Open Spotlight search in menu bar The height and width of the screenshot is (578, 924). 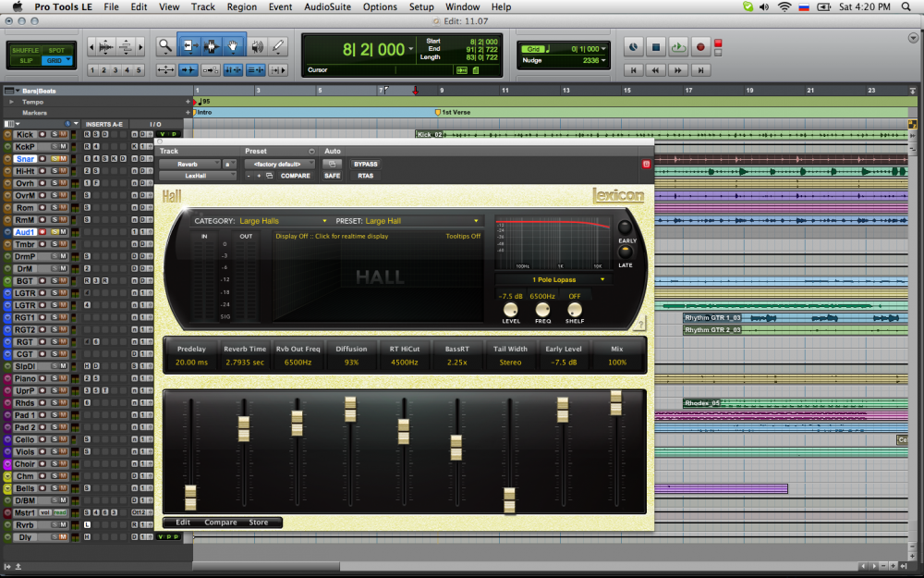point(906,7)
